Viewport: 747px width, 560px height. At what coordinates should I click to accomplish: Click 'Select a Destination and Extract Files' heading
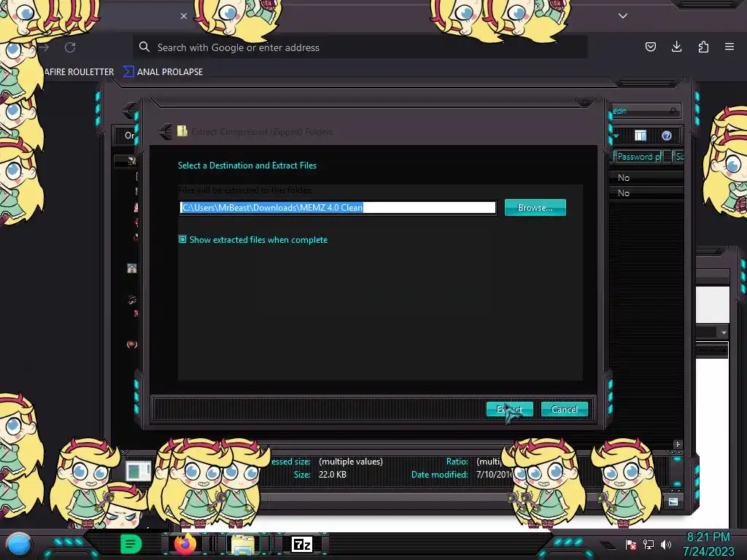pos(247,166)
